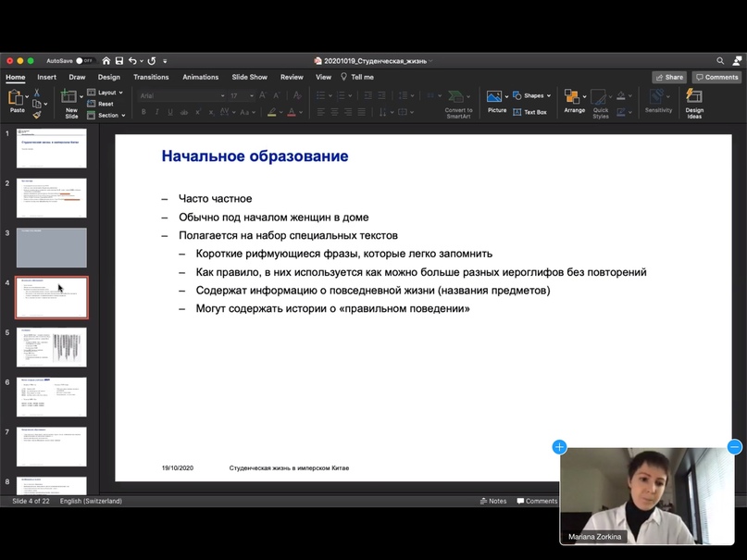Click the Reset slide button
Screen dimensions: 747x560
coord(105,104)
